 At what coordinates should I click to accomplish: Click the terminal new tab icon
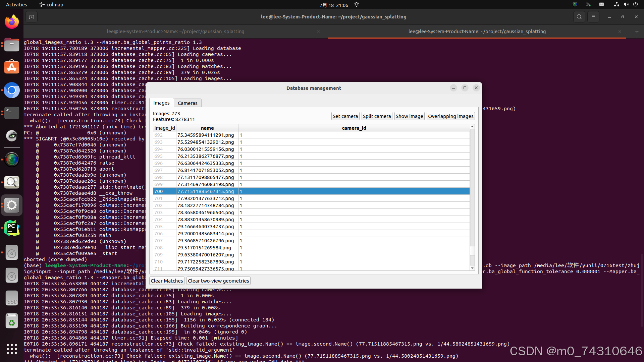coord(32,17)
